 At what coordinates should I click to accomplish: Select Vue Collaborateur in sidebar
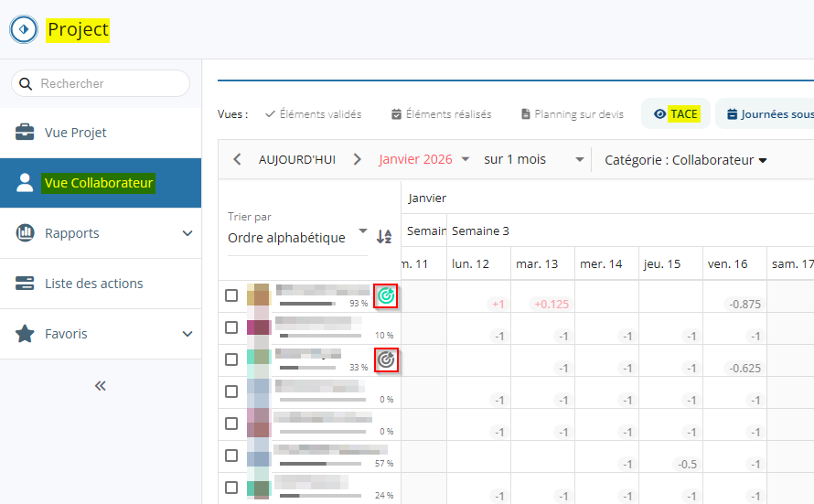point(99,183)
